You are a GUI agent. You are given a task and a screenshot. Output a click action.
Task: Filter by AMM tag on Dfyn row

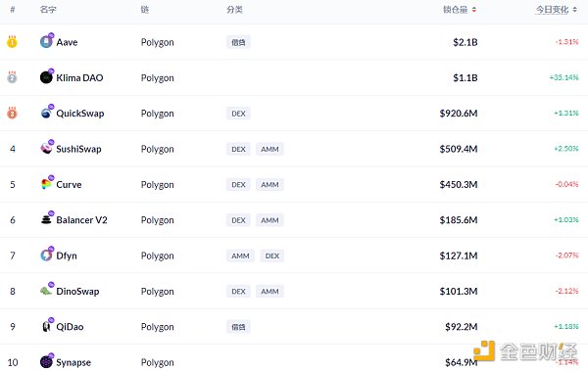[x=240, y=256]
